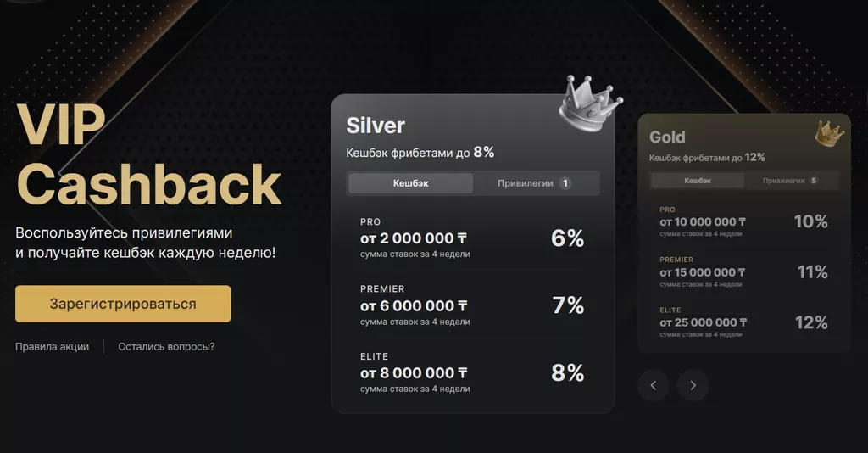Go to previous VIP level card
This screenshot has height=453, width=868.
[x=654, y=385]
